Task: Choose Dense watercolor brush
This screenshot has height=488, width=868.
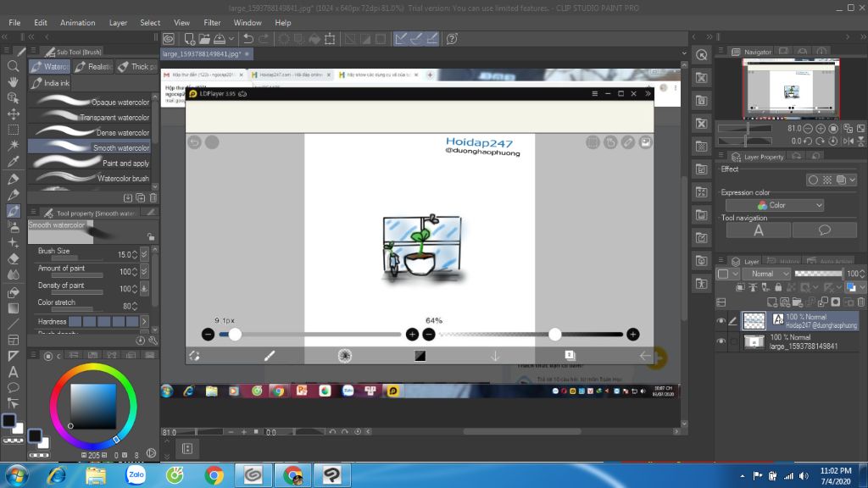Action: click(x=91, y=132)
